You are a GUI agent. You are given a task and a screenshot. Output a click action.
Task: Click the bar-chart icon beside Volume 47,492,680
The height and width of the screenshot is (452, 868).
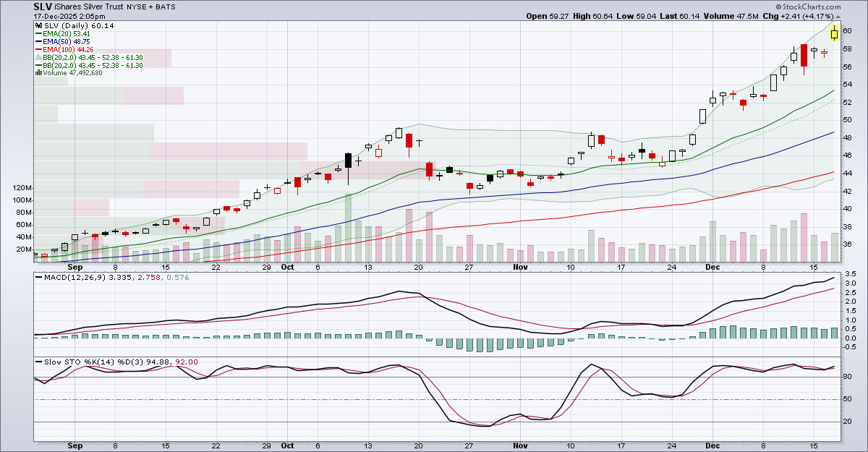[x=38, y=72]
